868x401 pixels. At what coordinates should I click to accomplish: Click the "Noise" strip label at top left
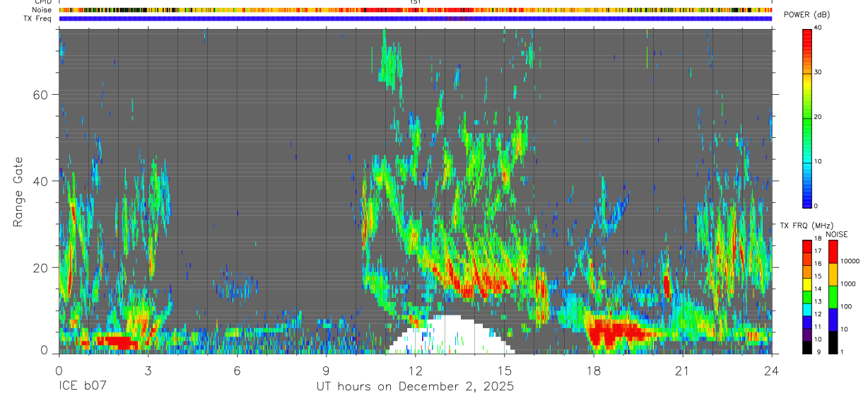pos(42,10)
